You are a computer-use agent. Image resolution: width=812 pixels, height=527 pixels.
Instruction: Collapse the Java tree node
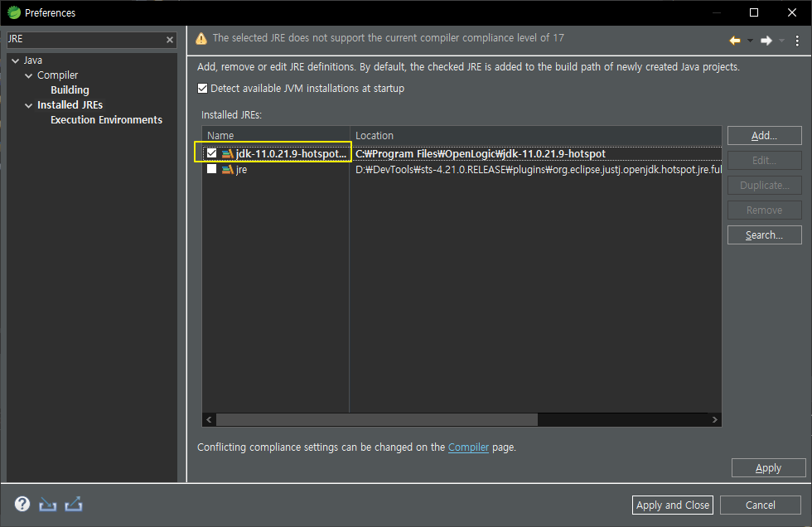click(16, 60)
